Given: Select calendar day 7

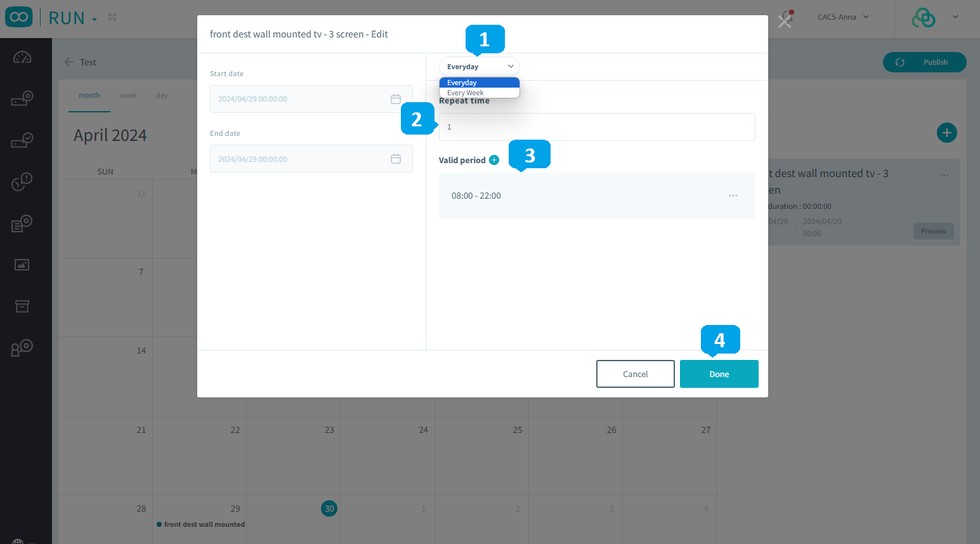Looking at the screenshot, I should (x=141, y=272).
